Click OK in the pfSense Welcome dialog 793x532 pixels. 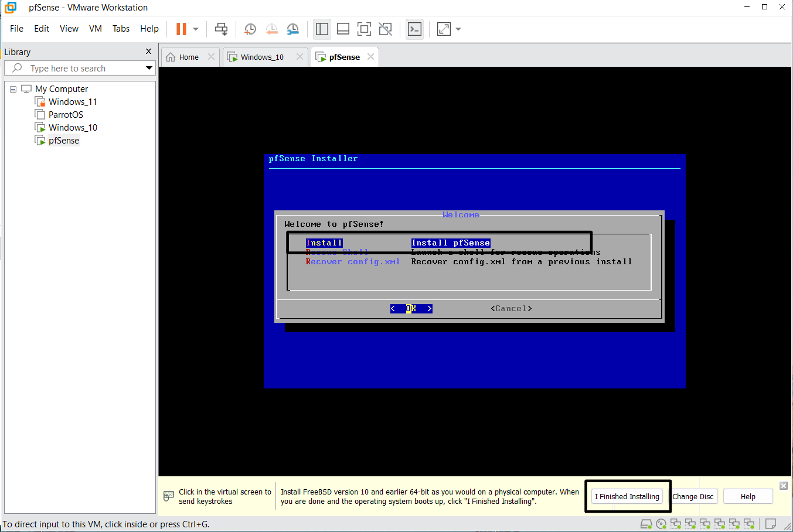tap(411, 309)
